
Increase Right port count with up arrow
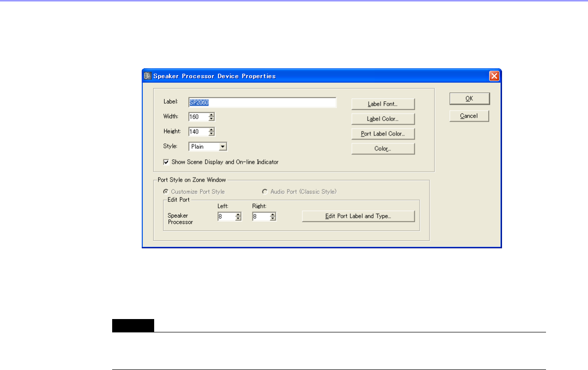click(x=273, y=215)
